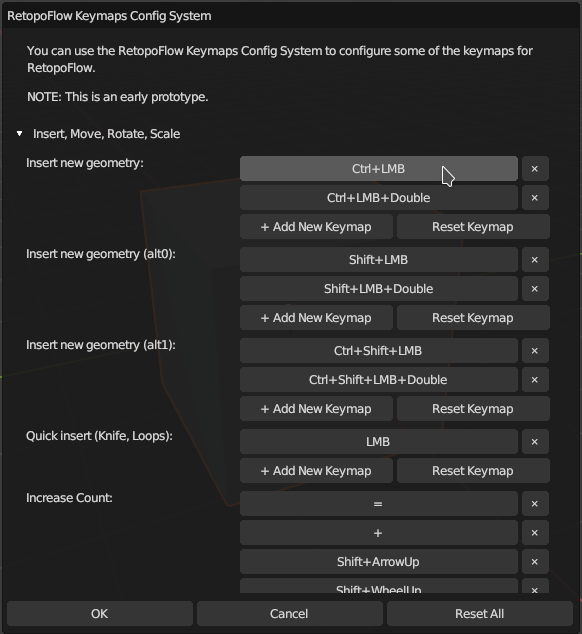Confirm the dialog with OK
Viewport: 582px width, 634px height.
click(99, 614)
